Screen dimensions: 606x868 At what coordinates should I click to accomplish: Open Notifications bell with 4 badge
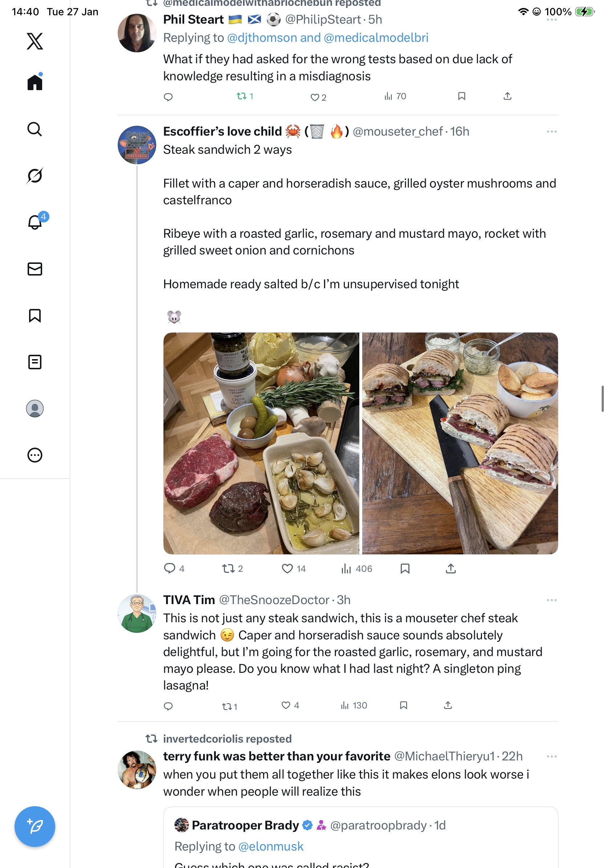[x=35, y=222]
